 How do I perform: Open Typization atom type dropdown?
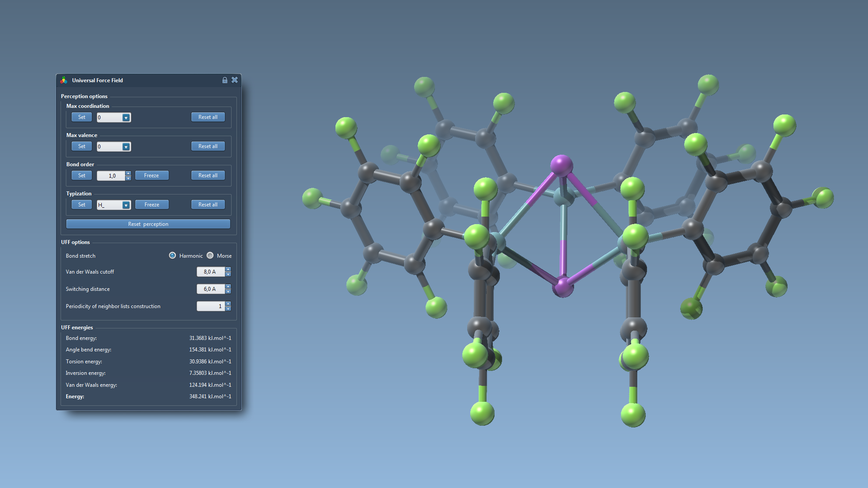[x=126, y=205]
